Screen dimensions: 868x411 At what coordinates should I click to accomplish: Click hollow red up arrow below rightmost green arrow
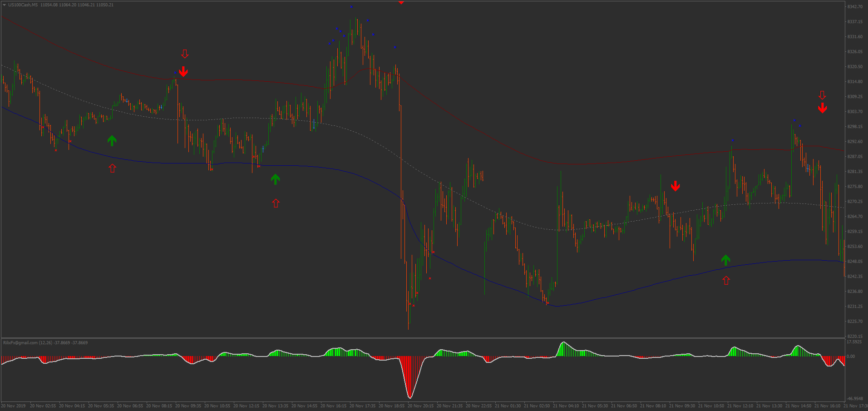tap(726, 281)
